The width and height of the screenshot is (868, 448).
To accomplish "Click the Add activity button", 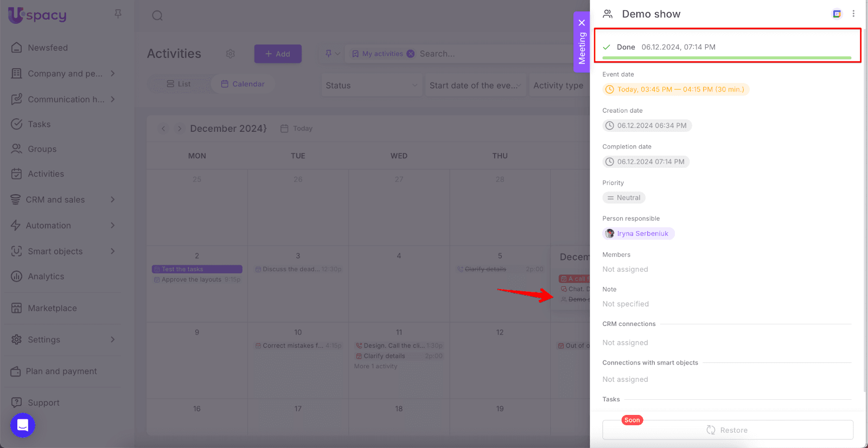I will click(278, 54).
